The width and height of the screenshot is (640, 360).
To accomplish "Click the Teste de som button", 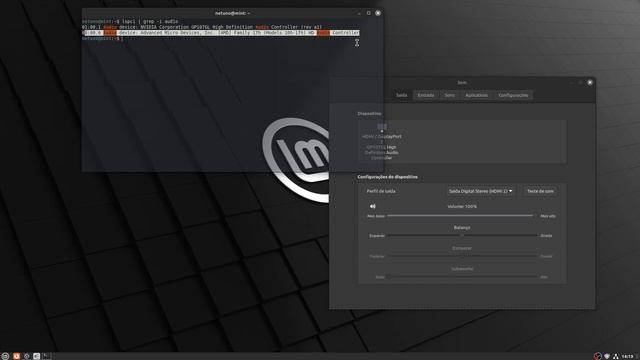I will click(540, 191).
